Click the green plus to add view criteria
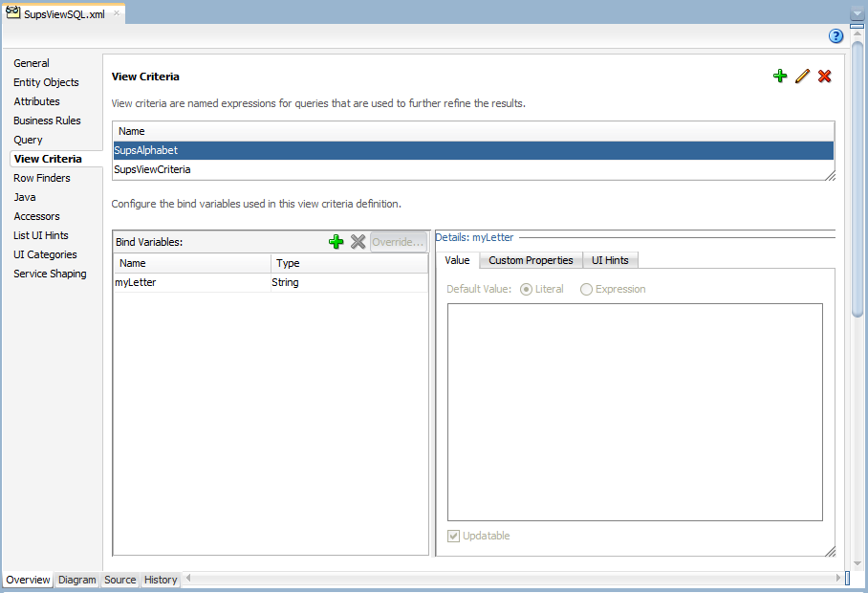The height and width of the screenshot is (593, 868). 780,77
